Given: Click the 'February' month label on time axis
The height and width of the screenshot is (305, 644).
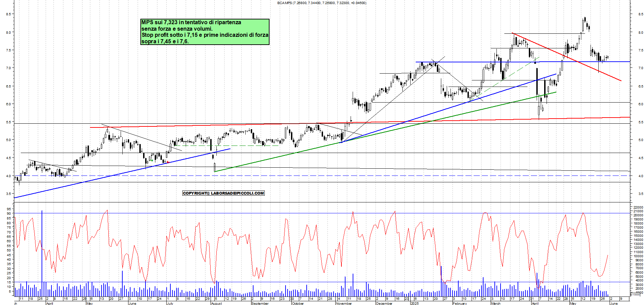Looking at the screenshot, I should pyautogui.click(x=460, y=303).
